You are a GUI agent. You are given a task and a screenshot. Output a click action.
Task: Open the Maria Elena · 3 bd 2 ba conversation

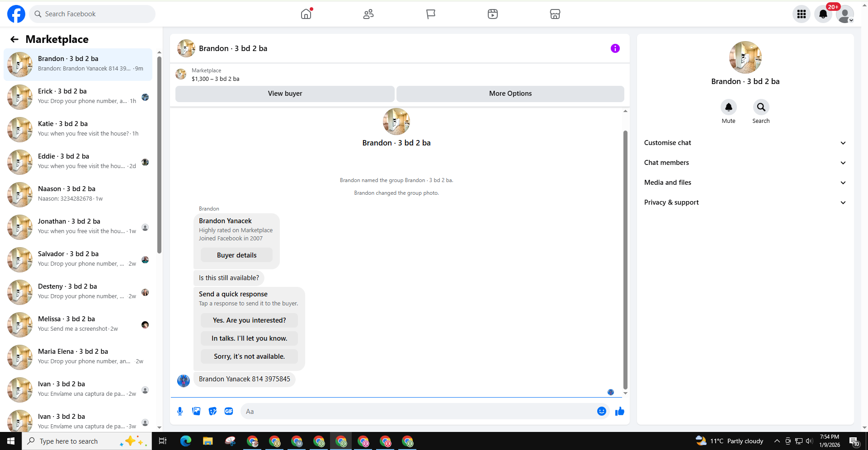(78, 357)
